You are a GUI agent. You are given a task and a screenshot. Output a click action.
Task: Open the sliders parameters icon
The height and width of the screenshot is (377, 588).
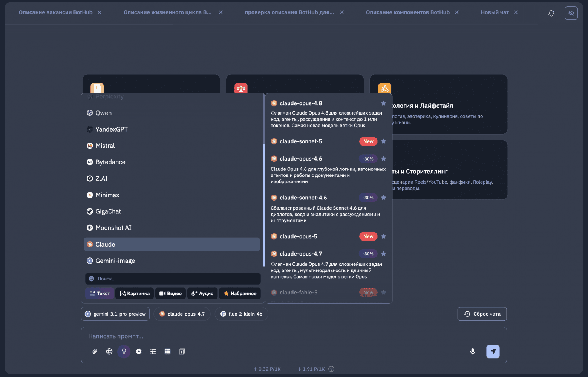click(153, 352)
